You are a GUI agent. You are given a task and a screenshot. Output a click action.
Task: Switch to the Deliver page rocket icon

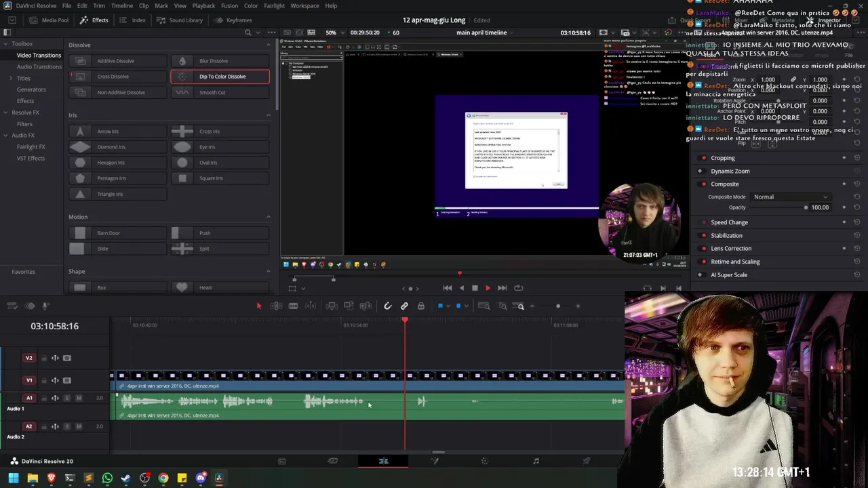pyautogui.click(x=587, y=461)
